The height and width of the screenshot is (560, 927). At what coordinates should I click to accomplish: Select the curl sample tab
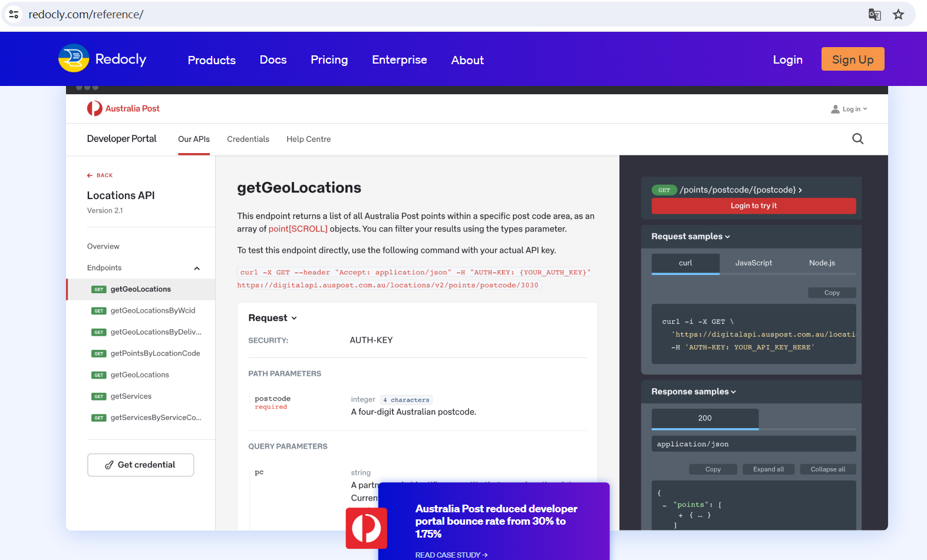tap(685, 263)
